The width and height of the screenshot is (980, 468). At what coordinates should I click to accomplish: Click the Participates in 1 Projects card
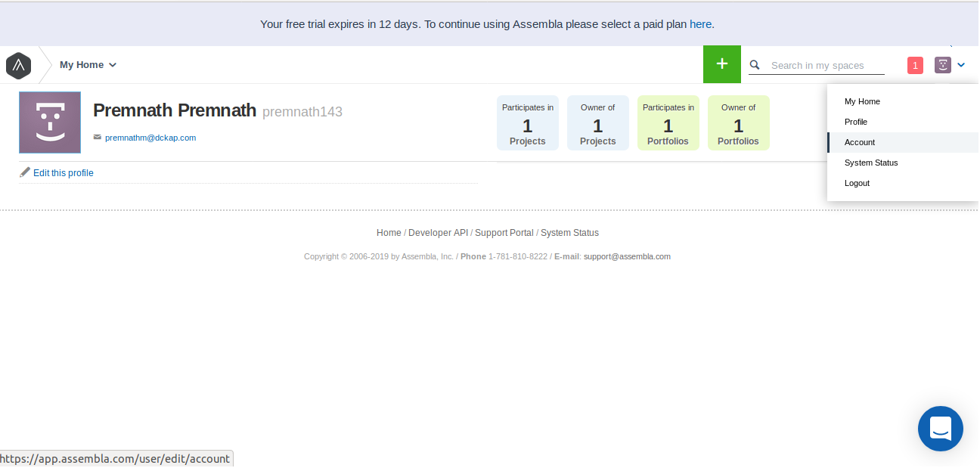coord(528,122)
